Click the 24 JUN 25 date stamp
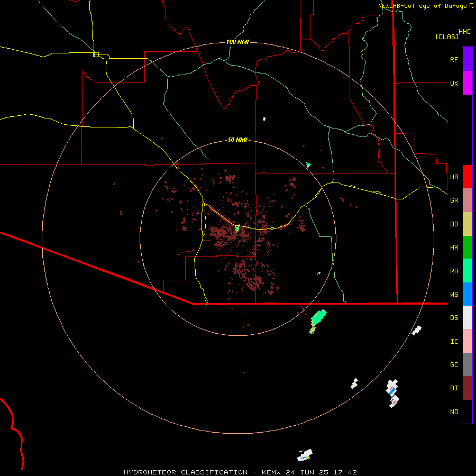 (307, 472)
